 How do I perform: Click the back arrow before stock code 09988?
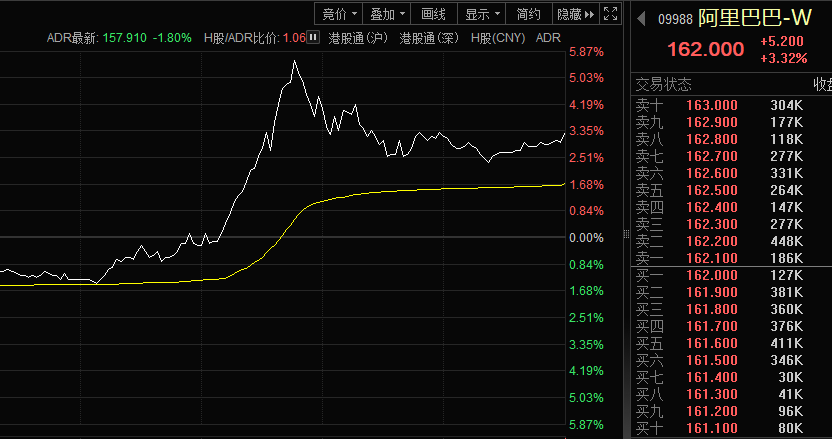[x=641, y=16]
